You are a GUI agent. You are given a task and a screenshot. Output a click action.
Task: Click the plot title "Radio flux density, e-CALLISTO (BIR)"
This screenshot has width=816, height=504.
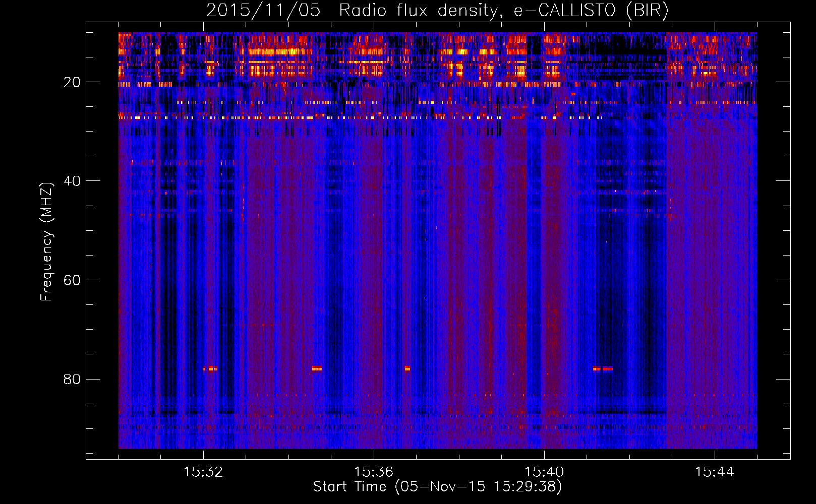(503, 11)
